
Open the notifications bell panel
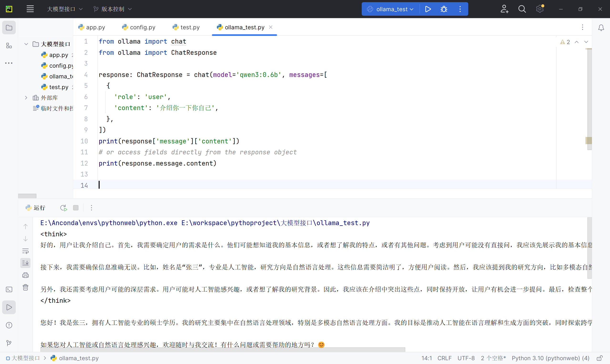coord(601,28)
